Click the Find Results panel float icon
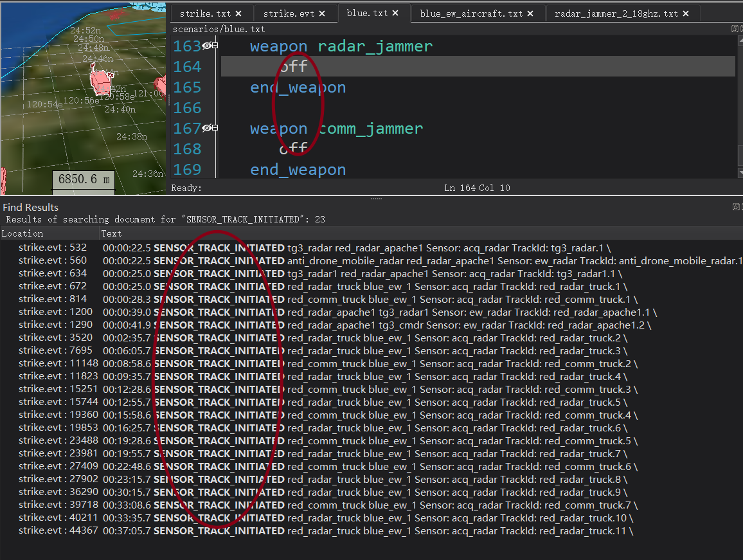This screenshot has height=560, width=743. [x=736, y=207]
